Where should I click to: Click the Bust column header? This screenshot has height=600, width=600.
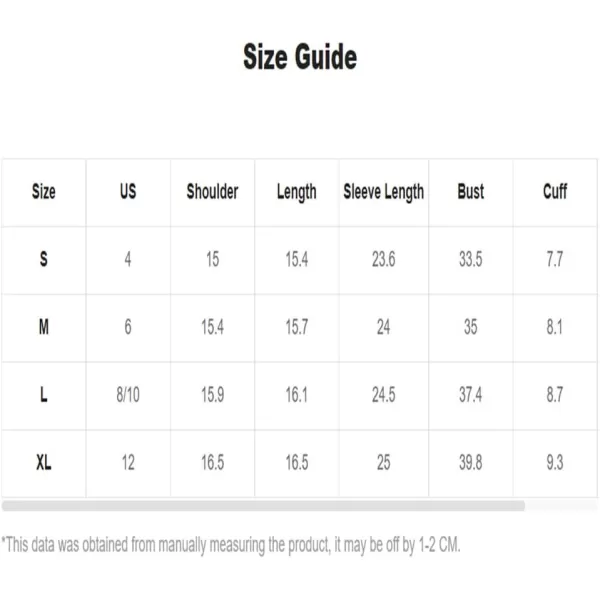(471, 191)
